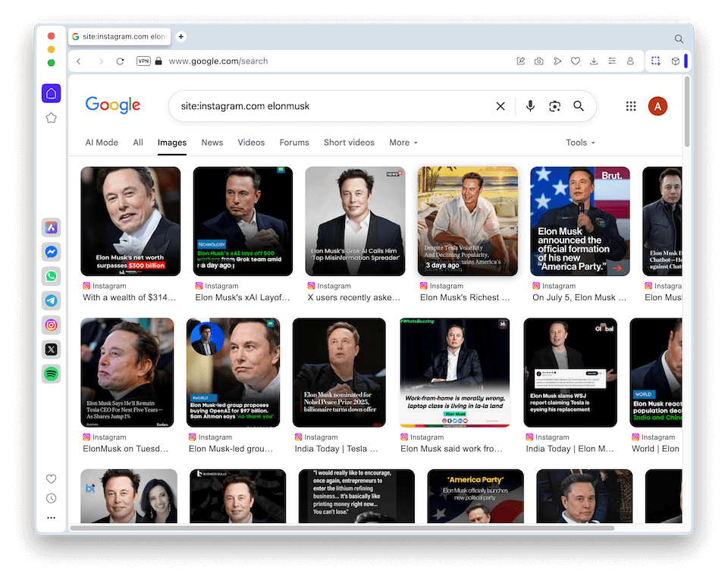Clear the search query with the X button
The height and width of the screenshot is (580, 728).
pos(500,106)
